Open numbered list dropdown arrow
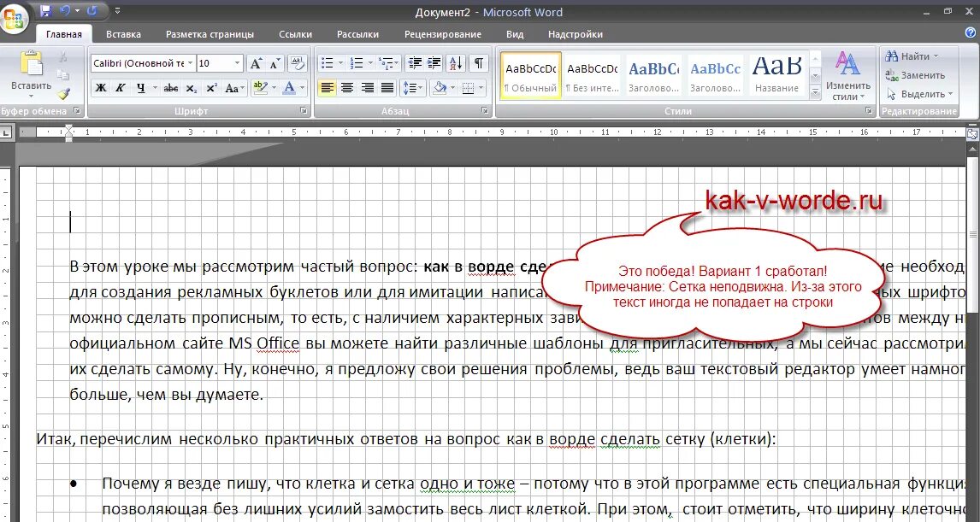980x522 pixels. pyautogui.click(x=370, y=63)
